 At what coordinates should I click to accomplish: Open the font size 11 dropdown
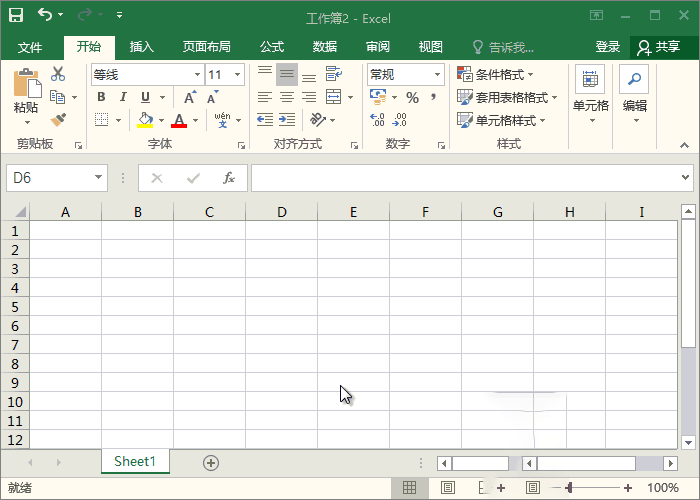(x=238, y=75)
